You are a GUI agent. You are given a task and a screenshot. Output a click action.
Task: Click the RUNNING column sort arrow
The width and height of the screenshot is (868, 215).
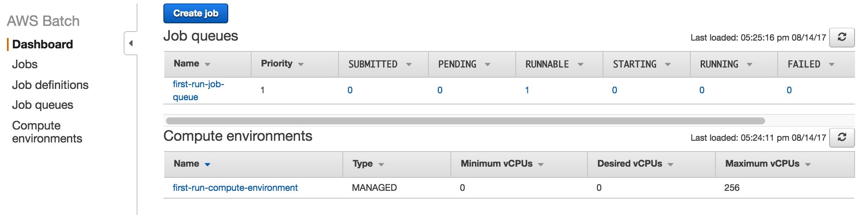(750, 64)
